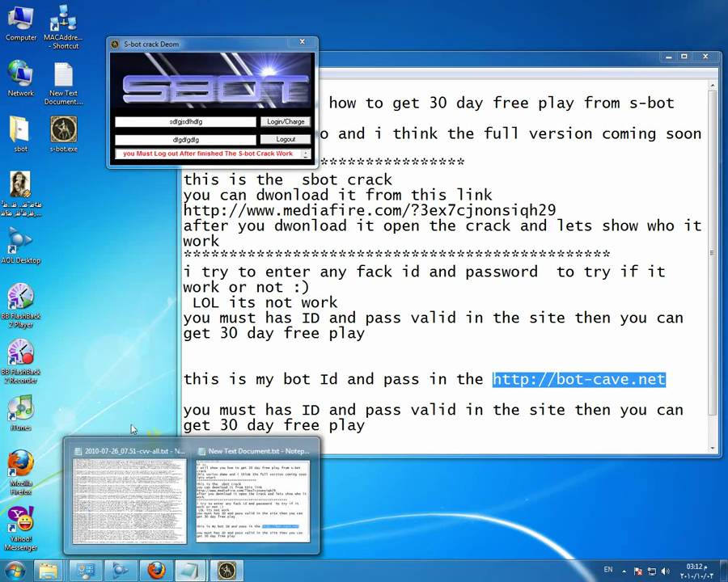
Task: Open the volume speaker tray icon
Action: tap(666, 571)
